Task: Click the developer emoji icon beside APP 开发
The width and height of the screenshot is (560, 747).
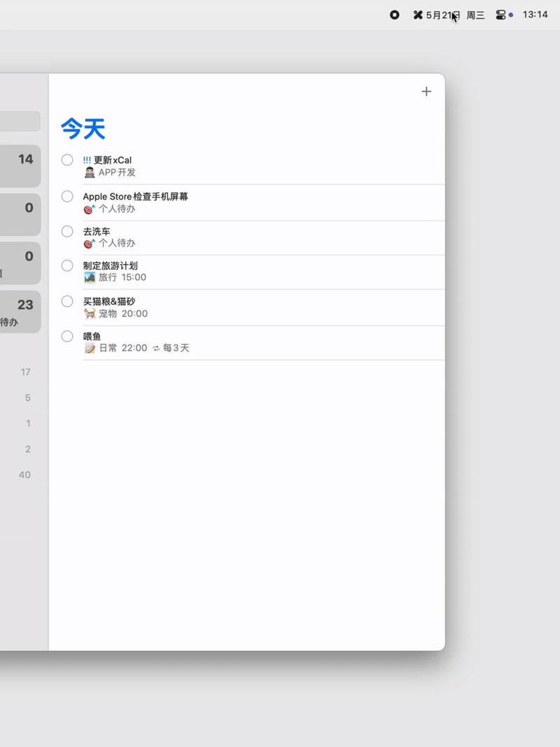Action: click(x=90, y=172)
